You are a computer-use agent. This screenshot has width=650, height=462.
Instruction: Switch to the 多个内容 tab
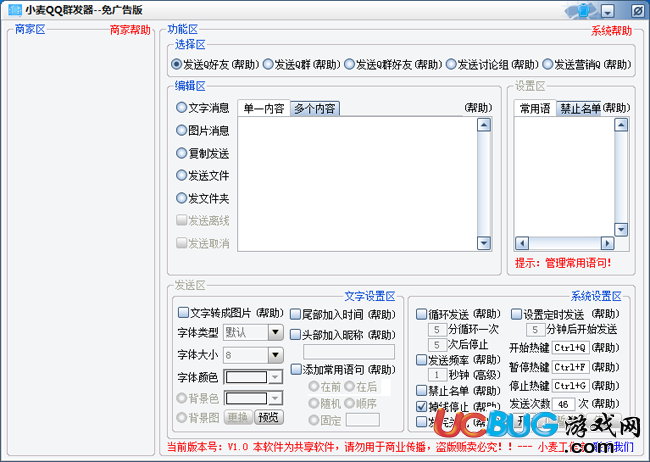315,109
